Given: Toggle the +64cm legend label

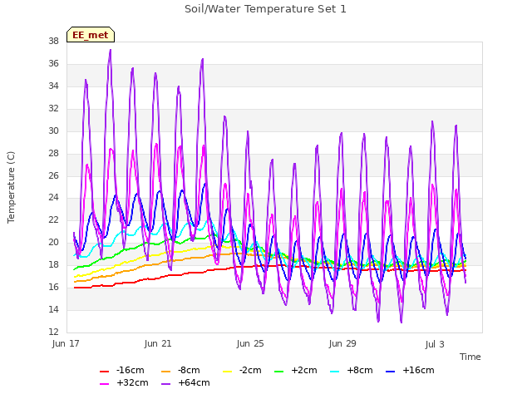Looking at the screenshot, I should click(194, 382).
